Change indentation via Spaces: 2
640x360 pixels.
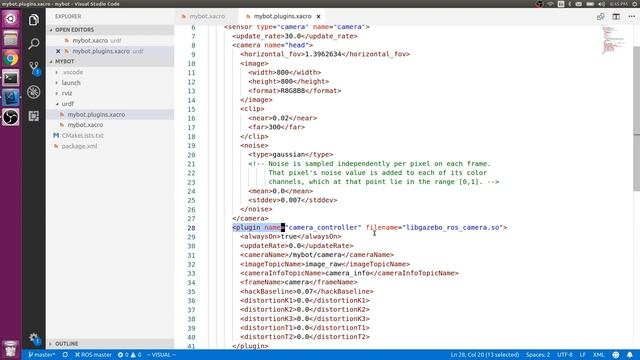pos(538,355)
